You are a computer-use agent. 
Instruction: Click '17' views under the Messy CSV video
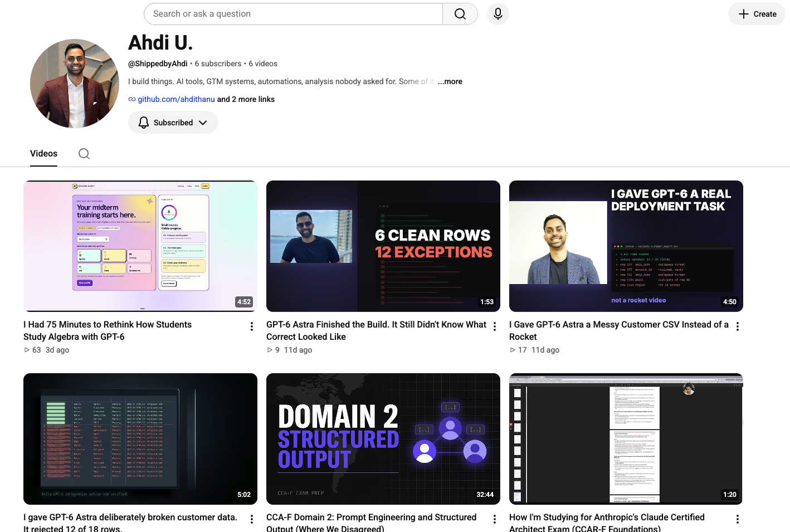(x=523, y=350)
